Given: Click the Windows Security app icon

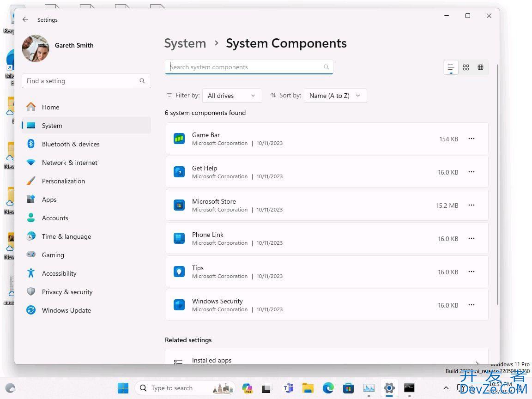Looking at the screenshot, I should tap(179, 305).
